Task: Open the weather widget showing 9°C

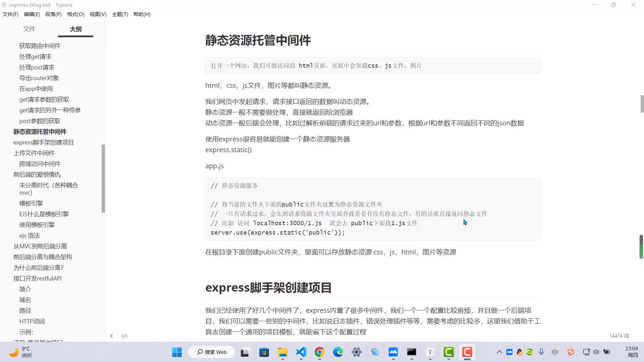Action: point(20,352)
